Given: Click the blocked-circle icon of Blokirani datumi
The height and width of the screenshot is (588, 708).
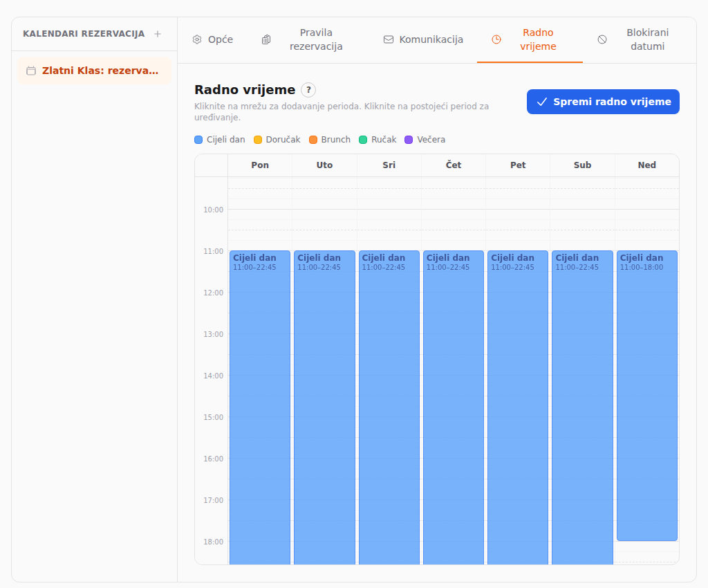Looking at the screenshot, I should click(602, 39).
